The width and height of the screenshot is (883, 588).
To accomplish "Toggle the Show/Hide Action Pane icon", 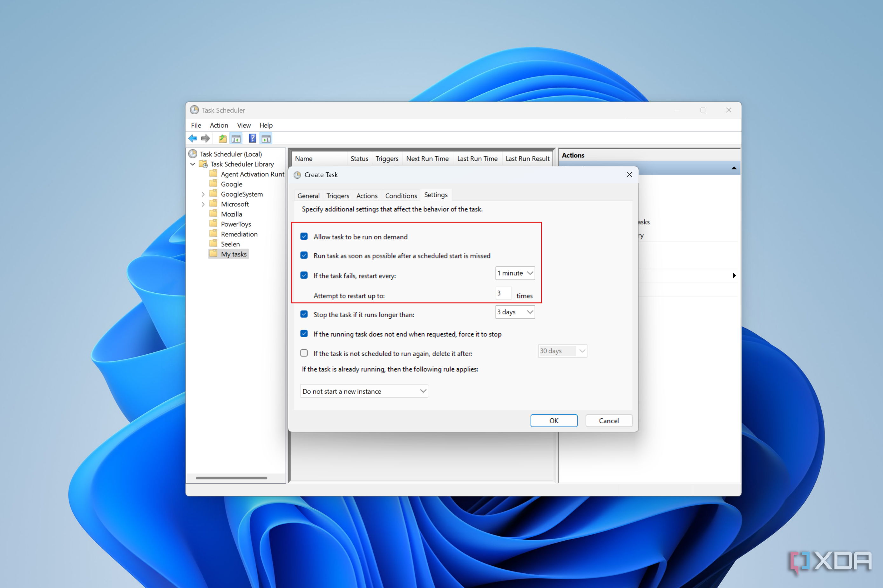I will point(266,138).
